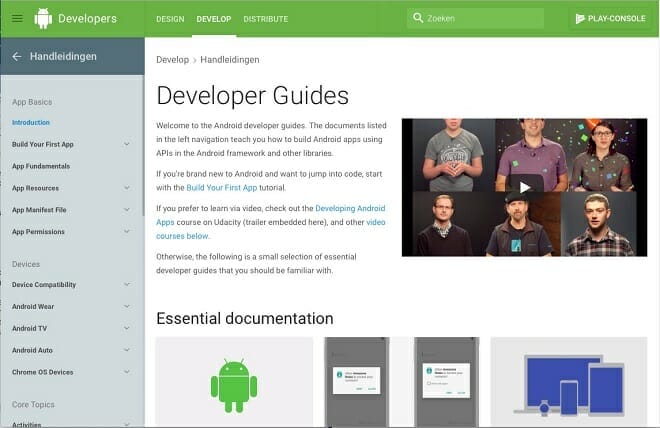
Task: Click the Zoeken search field
Action: (x=475, y=18)
